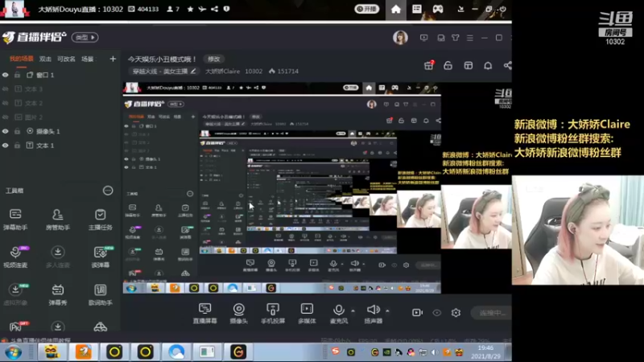Open the share icon in the Douyu top bar
This screenshot has width=644, height=362.
[214, 9]
